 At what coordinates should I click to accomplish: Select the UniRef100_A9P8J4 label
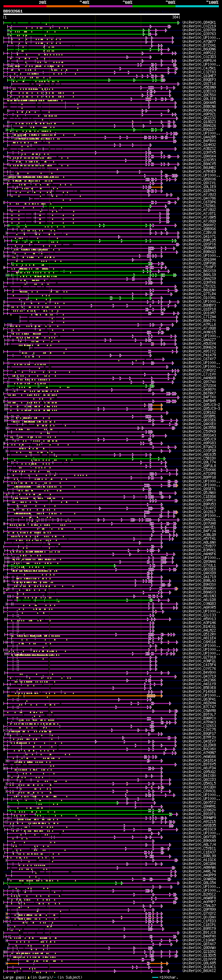[199, 60]
